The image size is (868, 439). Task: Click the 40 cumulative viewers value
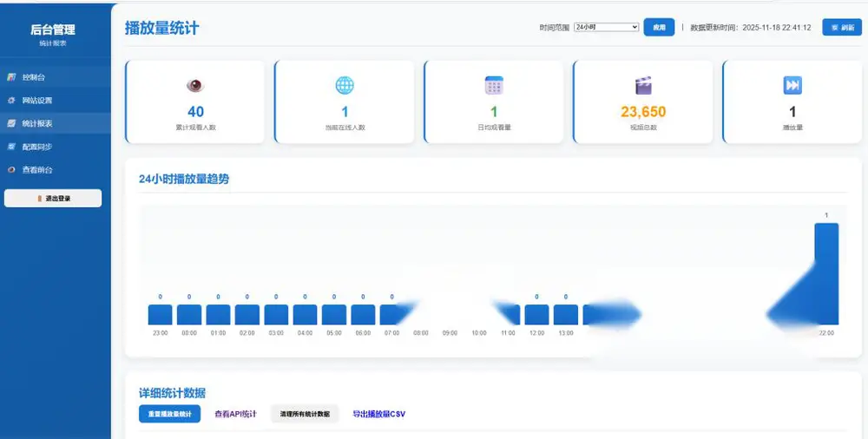(x=195, y=112)
